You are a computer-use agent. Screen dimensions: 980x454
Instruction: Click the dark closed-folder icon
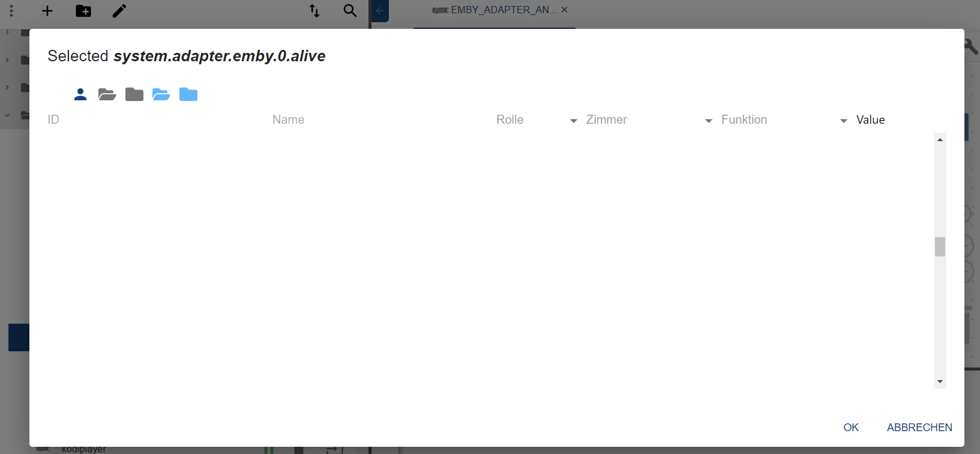(134, 94)
